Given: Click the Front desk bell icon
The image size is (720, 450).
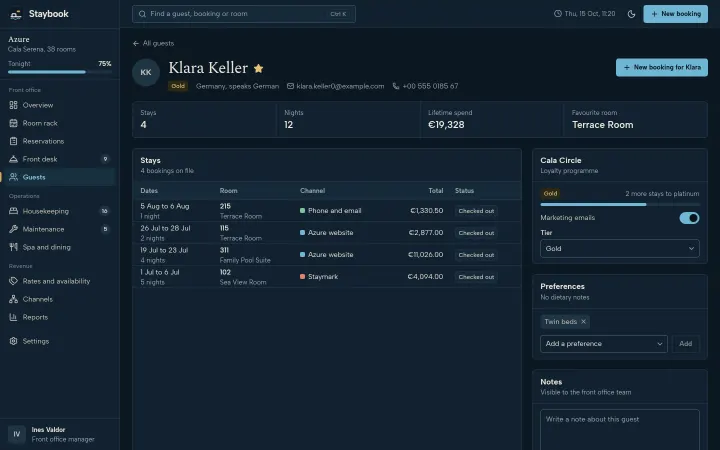Looking at the screenshot, I should tap(13, 159).
